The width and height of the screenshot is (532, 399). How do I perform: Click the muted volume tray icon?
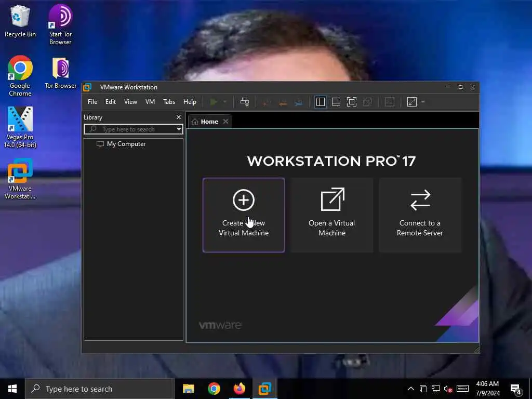click(448, 389)
